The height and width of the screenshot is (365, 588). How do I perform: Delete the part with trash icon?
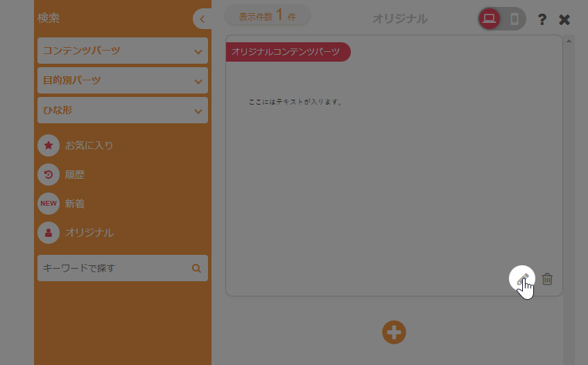tap(547, 279)
